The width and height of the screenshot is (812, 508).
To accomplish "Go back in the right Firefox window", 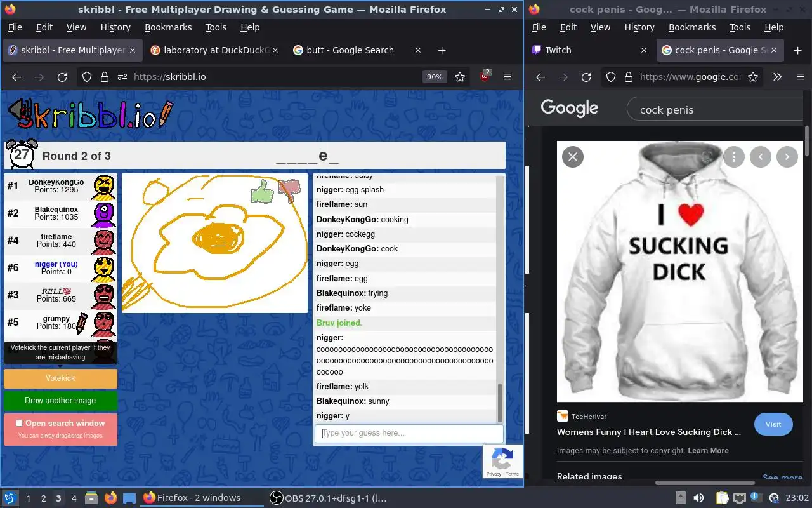I will 540,77.
